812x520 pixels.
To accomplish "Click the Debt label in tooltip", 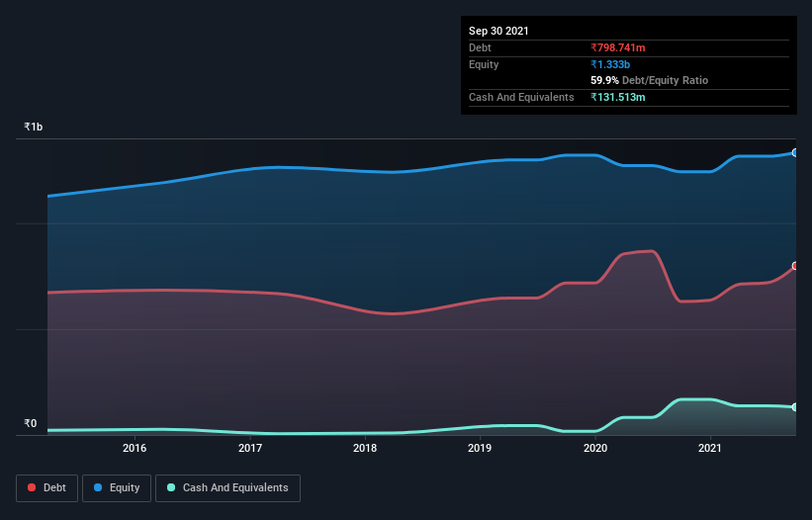I will click(x=480, y=47).
